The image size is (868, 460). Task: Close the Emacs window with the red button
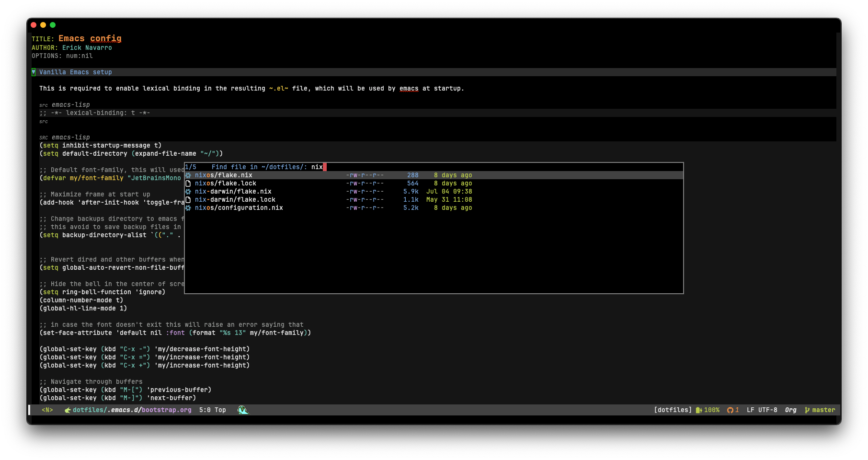pyautogui.click(x=34, y=25)
